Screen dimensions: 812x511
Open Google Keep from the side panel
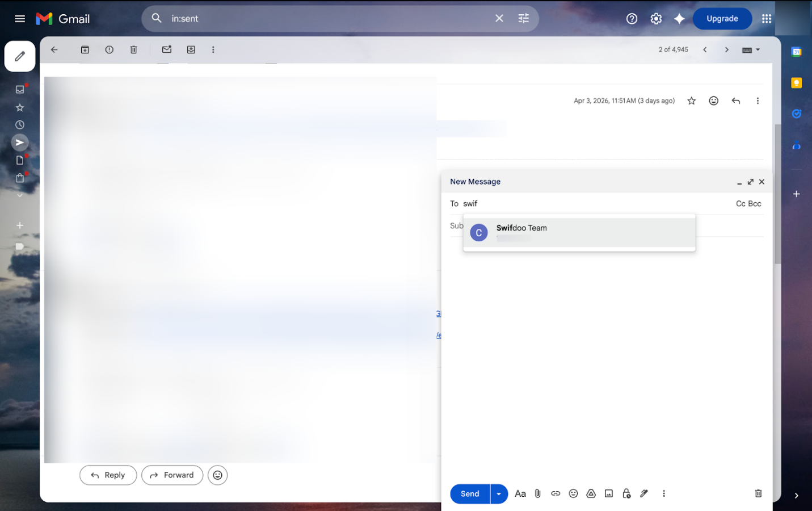tap(796, 82)
